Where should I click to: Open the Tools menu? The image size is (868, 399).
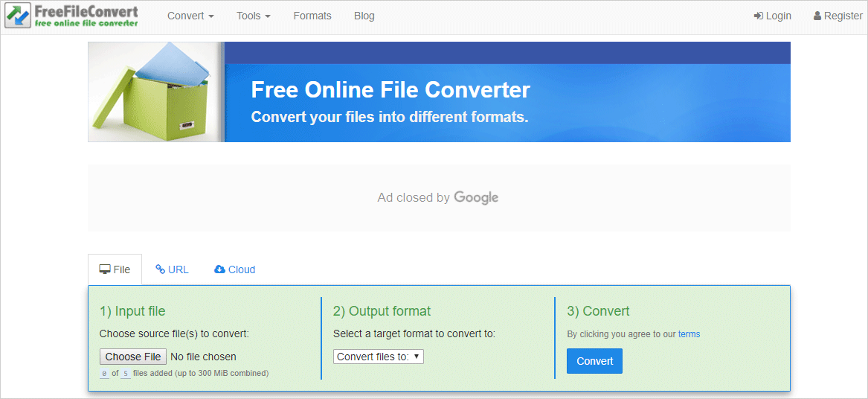point(254,16)
